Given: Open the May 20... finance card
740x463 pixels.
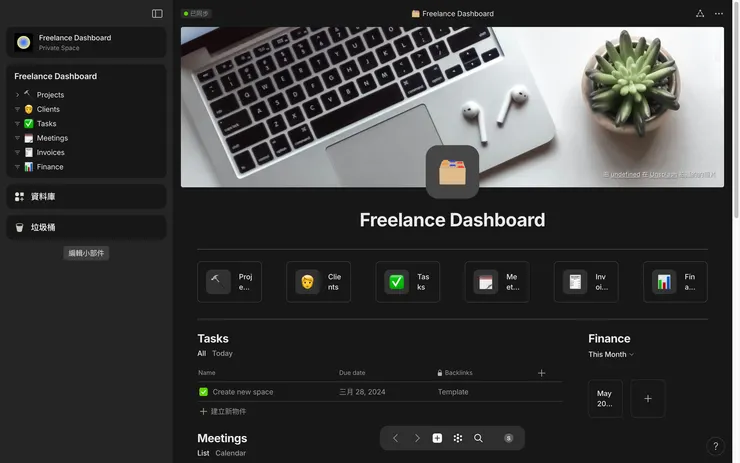Looking at the screenshot, I should tap(605, 398).
